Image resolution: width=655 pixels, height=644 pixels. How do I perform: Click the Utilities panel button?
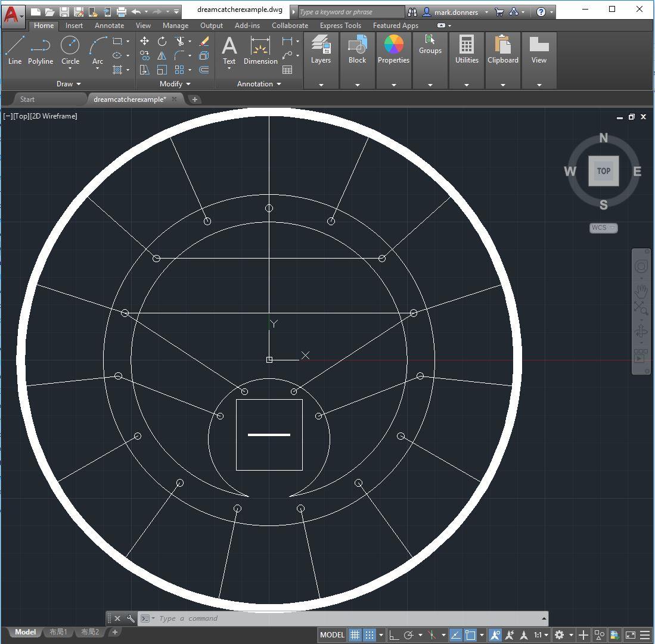point(467,49)
